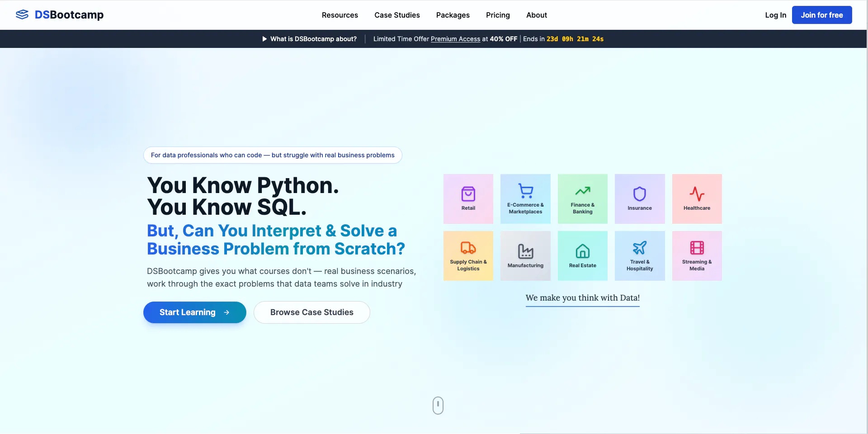Click the 'Travel & Hospitality' label
This screenshot has height=434, width=868.
(x=640, y=265)
